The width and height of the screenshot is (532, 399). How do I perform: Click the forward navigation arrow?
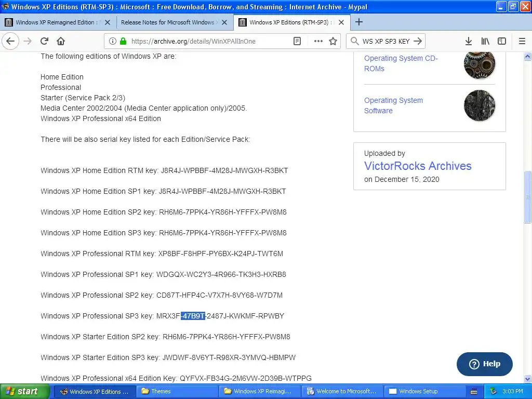(28, 41)
